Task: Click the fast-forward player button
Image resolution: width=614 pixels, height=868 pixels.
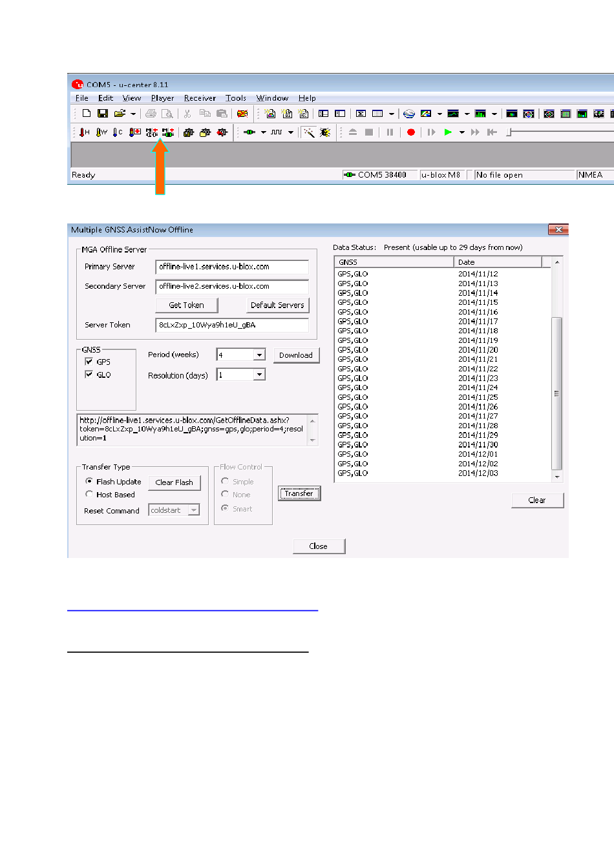Action: (476, 132)
